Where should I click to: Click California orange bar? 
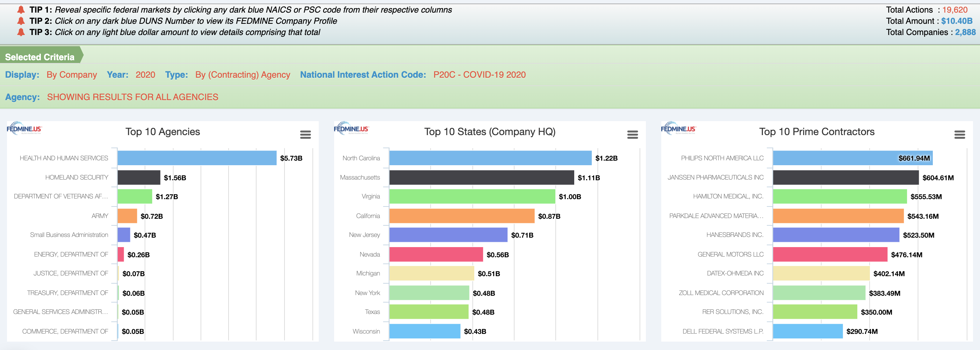462,216
